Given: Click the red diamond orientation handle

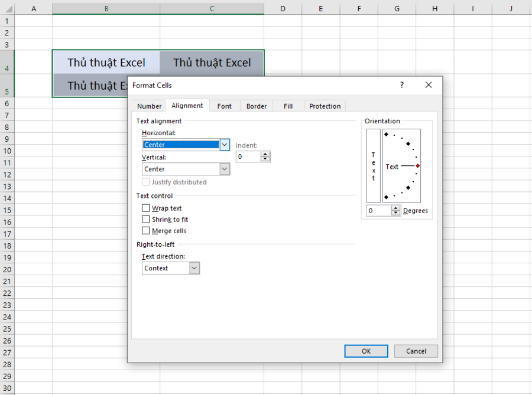Looking at the screenshot, I should pos(418,166).
